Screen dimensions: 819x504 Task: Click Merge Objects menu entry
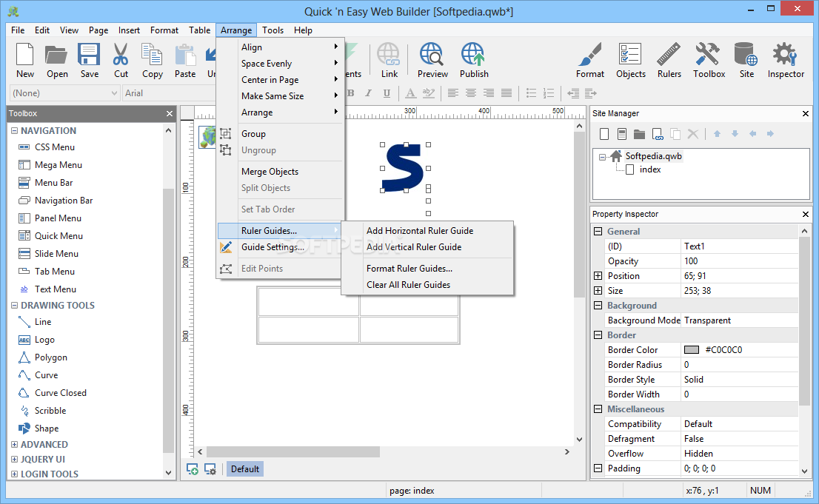click(279, 171)
